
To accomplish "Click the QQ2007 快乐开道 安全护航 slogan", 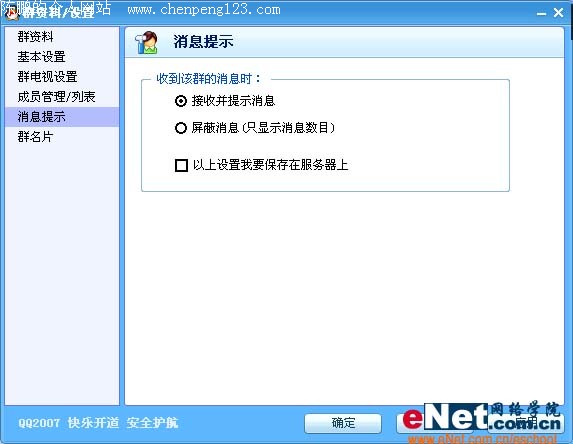I will click(x=98, y=423).
